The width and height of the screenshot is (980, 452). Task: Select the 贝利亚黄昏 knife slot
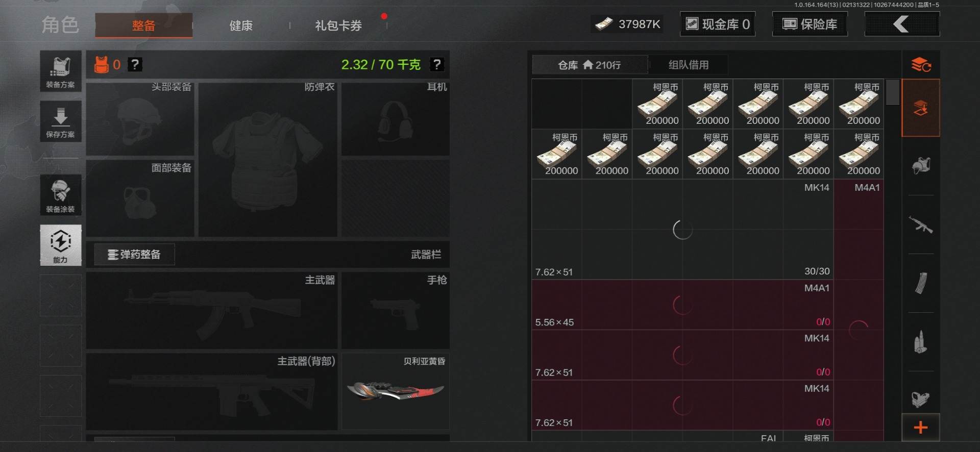(396, 391)
